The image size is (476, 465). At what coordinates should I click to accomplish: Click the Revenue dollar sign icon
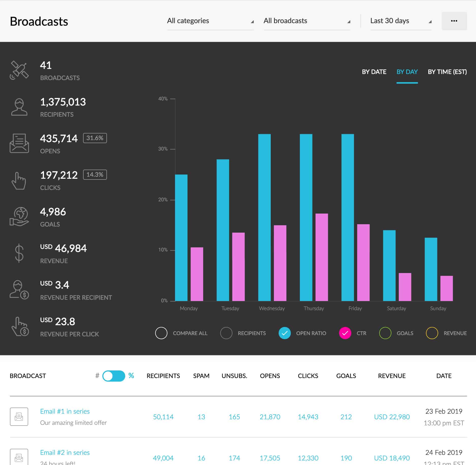(x=19, y=253)
